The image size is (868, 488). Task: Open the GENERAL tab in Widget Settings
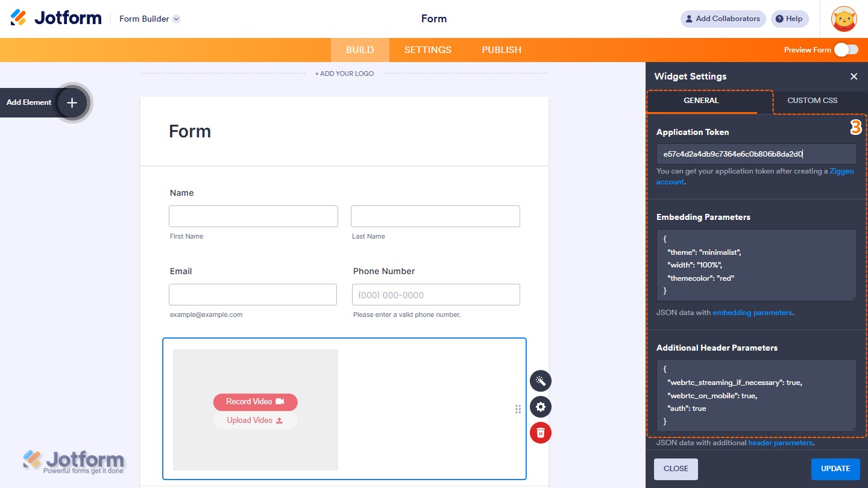tap(702, 100)
